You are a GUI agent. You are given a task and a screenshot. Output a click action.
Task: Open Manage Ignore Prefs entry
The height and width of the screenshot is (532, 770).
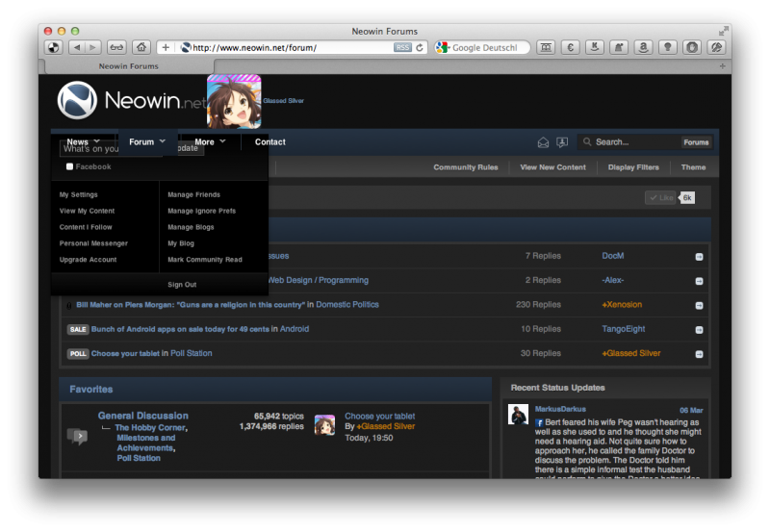point(202,211)
